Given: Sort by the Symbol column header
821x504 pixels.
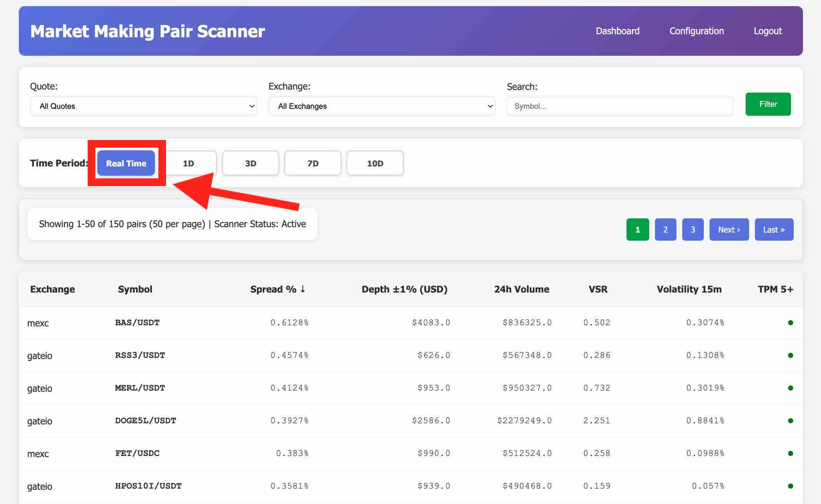Looking at the screenshot, I should coord(135,289).
